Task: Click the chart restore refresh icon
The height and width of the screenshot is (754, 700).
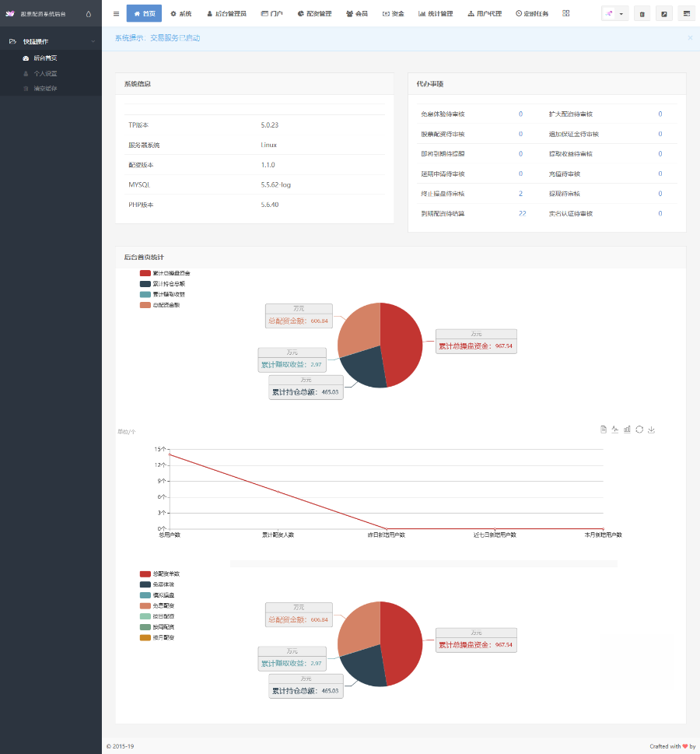Action: [639, 429]
